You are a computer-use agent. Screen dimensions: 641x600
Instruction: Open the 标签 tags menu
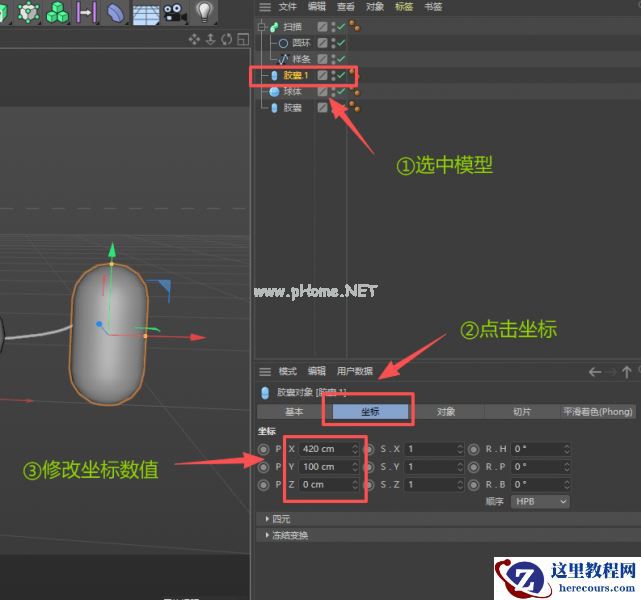404,7
